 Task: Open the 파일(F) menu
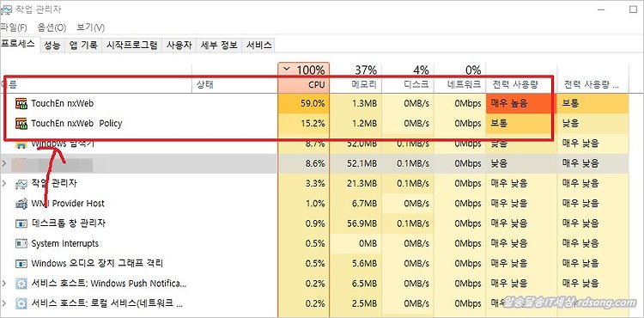14,28
